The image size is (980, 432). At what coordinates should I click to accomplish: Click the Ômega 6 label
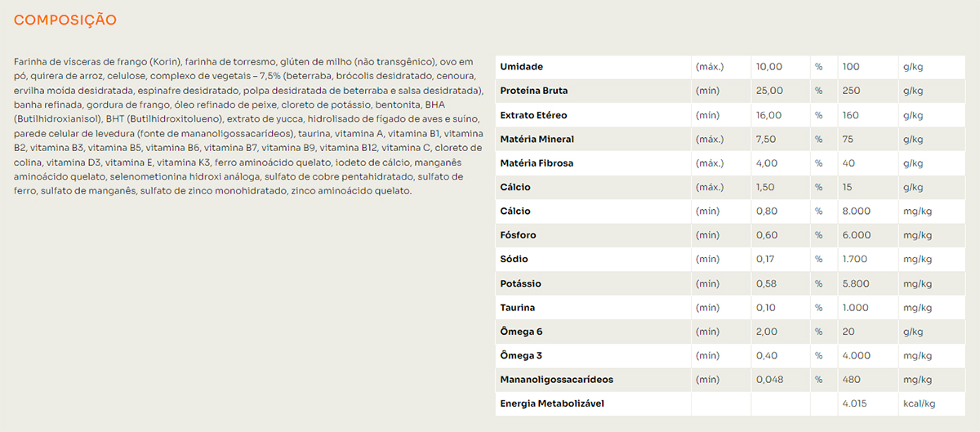pyautogui.click(x=521, y=332)
